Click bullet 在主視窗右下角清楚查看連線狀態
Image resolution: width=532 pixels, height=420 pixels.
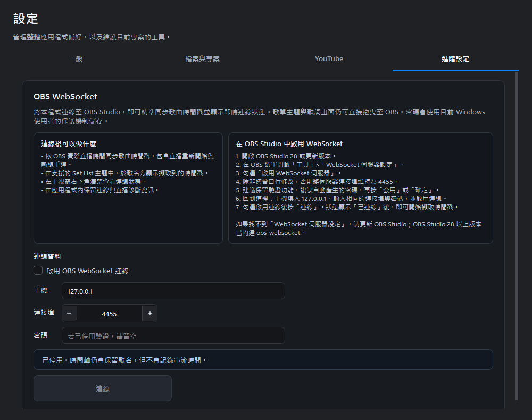93,182
